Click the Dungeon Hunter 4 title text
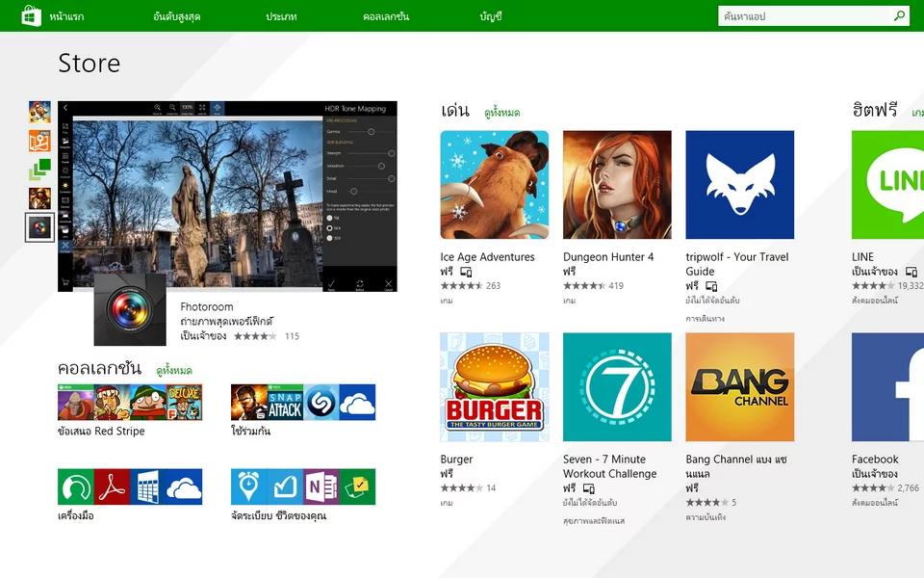This screenshot has height=578, width=924. (608, 257)
